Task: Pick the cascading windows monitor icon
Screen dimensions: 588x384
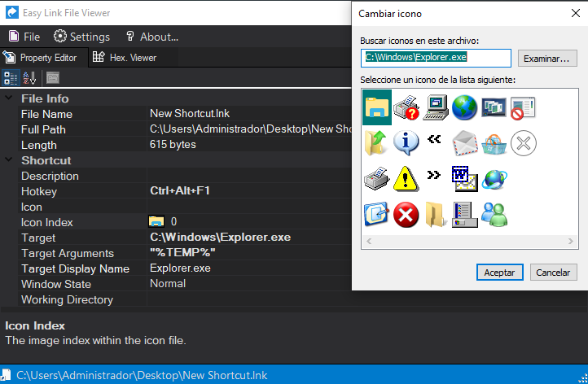Action: (494, 108)
